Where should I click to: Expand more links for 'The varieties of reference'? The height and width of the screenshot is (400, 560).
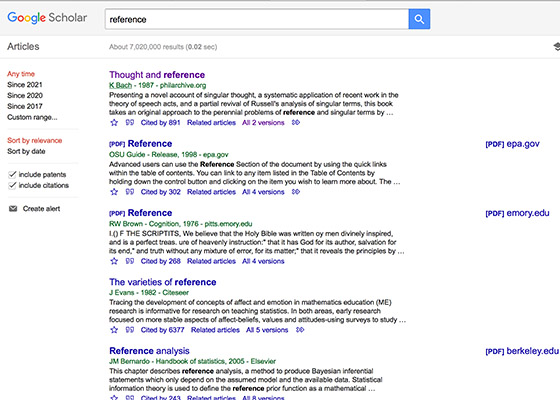[300, 330]
